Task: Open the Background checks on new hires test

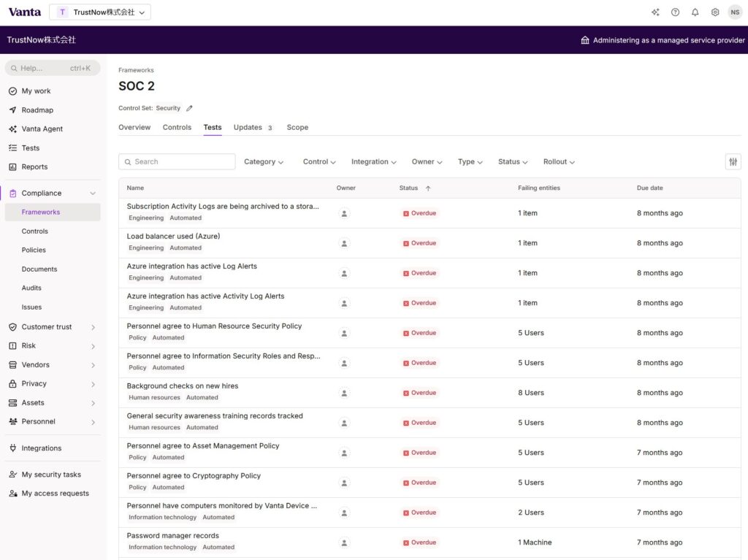Action: (x=182, y=386)
